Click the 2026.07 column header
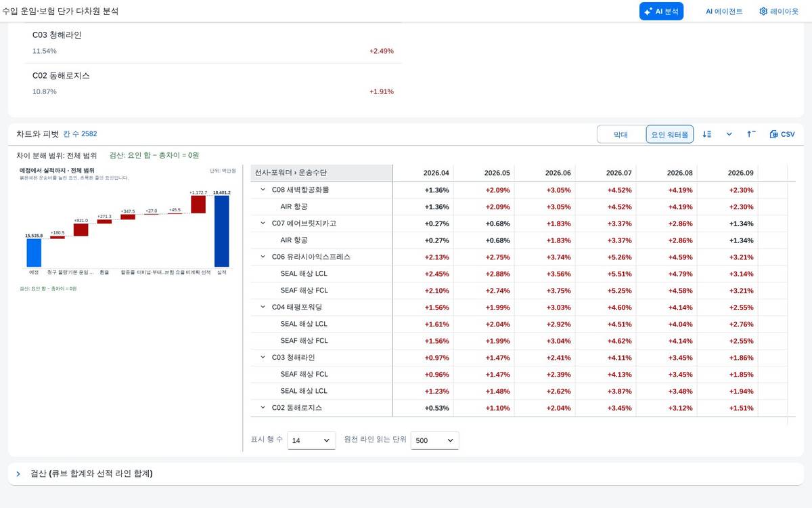This screenshot has height=508, width=812. pyautogui.click(x=606, y=173)
